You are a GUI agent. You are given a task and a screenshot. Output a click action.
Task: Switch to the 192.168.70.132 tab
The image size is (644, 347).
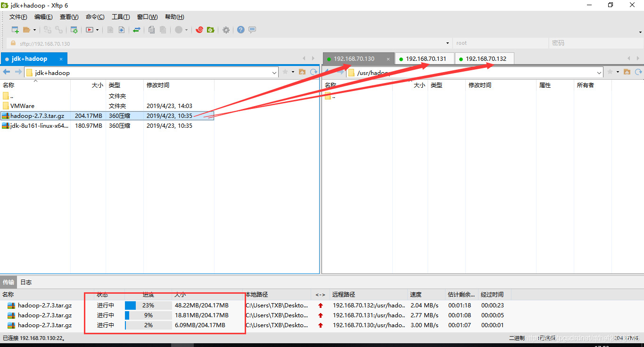[486, 59]
